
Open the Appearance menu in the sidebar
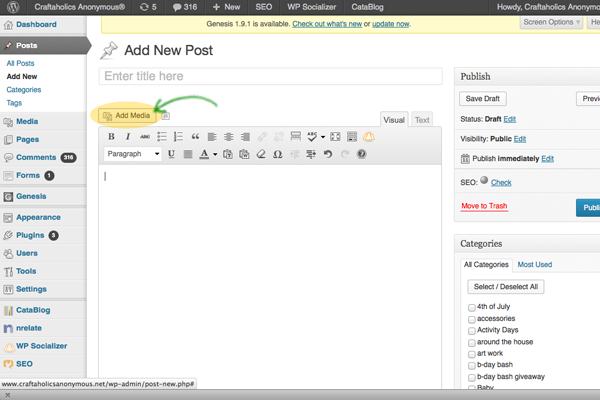click(x=38, y=217)
